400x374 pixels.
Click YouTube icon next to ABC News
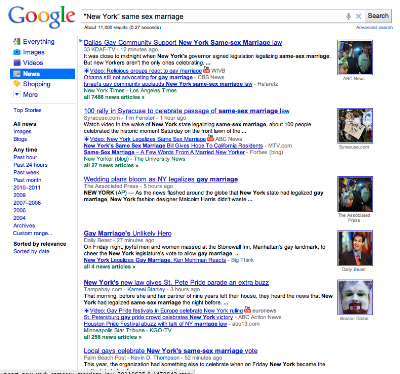[210, 138]
